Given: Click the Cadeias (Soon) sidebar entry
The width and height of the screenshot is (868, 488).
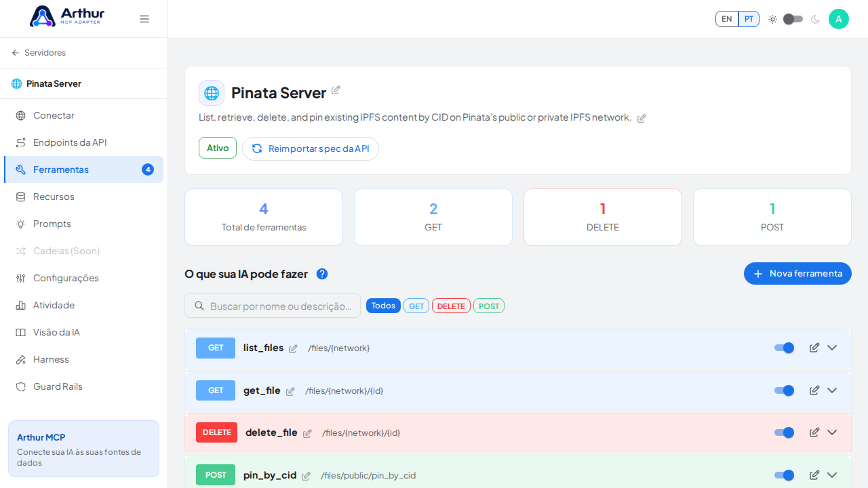Looking at the screenshot, I should (84, 251).
